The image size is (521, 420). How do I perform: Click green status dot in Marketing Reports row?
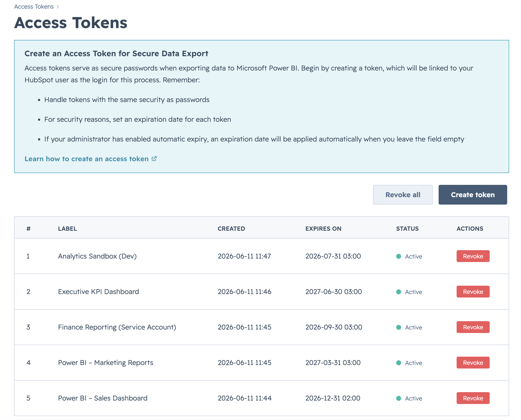click(x=398, y=363)
